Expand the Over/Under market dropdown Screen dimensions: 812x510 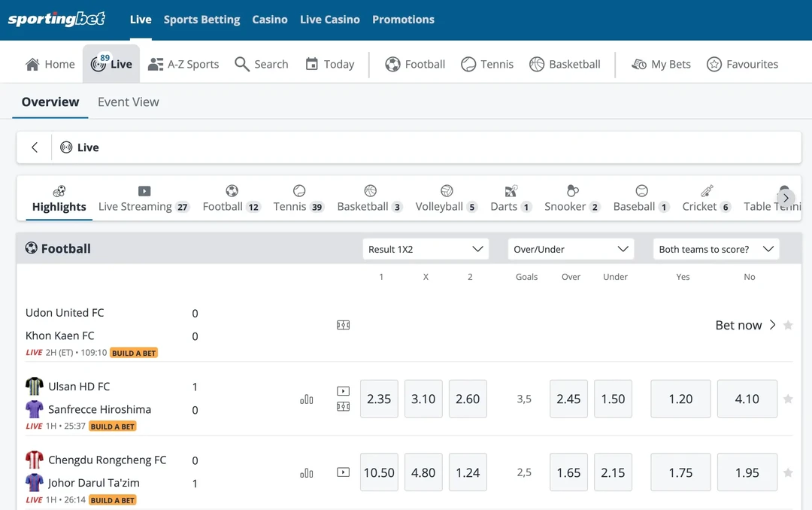coord(571,248)
